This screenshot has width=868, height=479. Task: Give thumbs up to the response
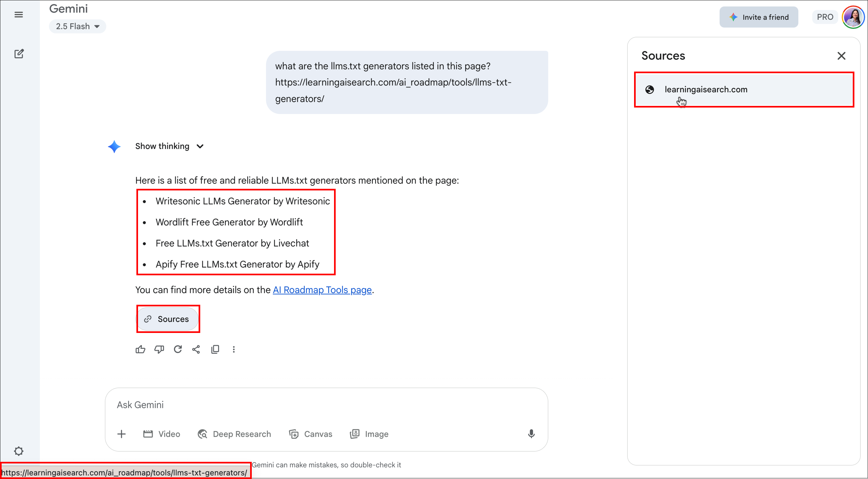pyautogui.click(x=140, y=349)
